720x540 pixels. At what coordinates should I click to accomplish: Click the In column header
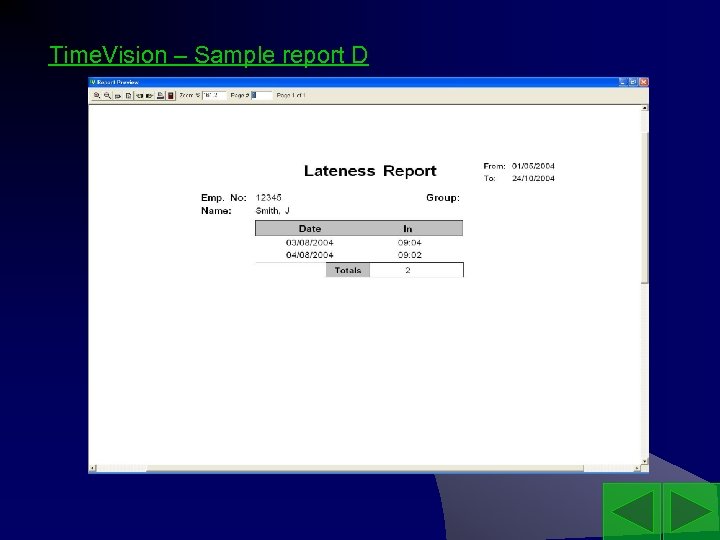[x=408, y=229]
